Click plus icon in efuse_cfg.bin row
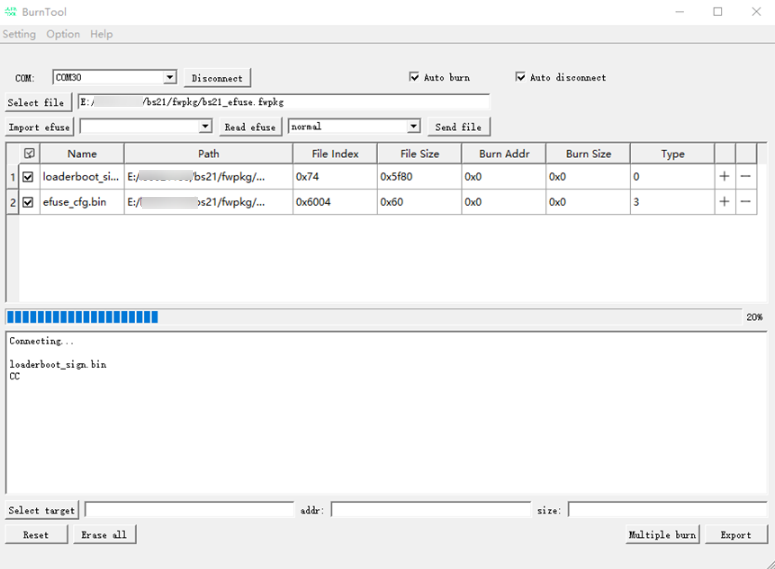The width and height of the screenshot is (775, 569). click(724, 202)
